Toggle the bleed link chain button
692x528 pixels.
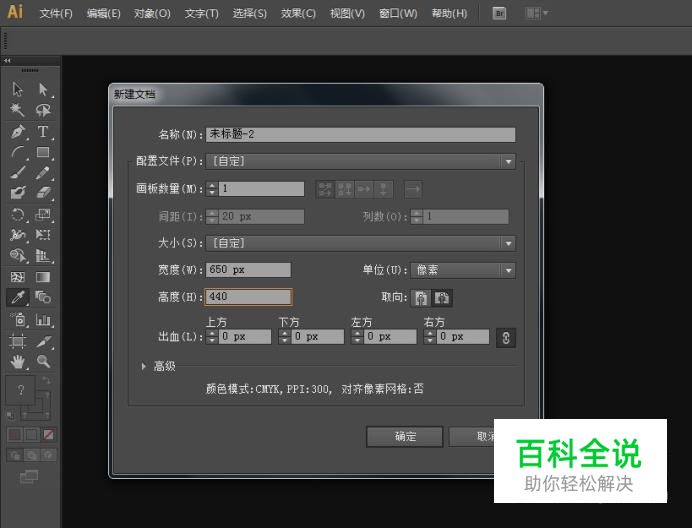(x=506, y=338)
